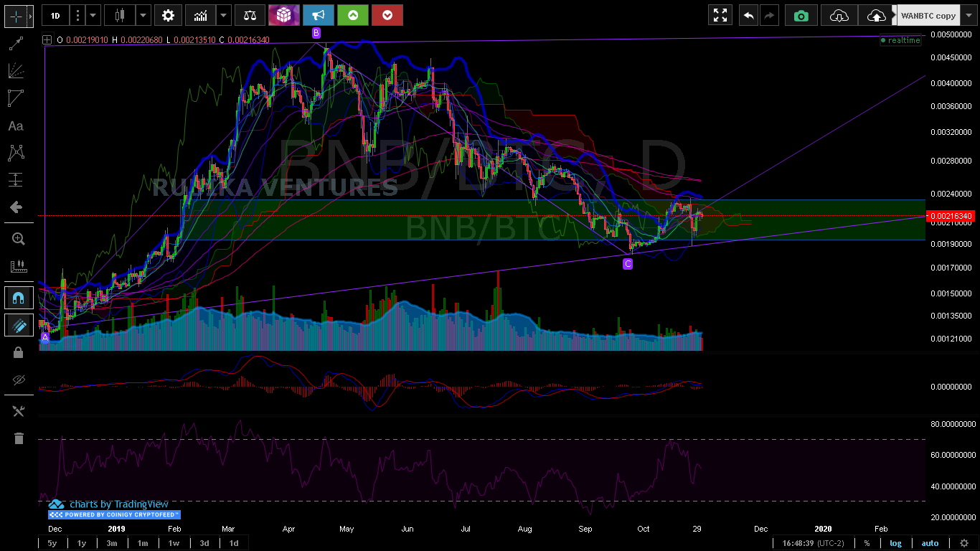
Task: Set time range to 1y
Action: pyautogui.click(x=82, y=543)
